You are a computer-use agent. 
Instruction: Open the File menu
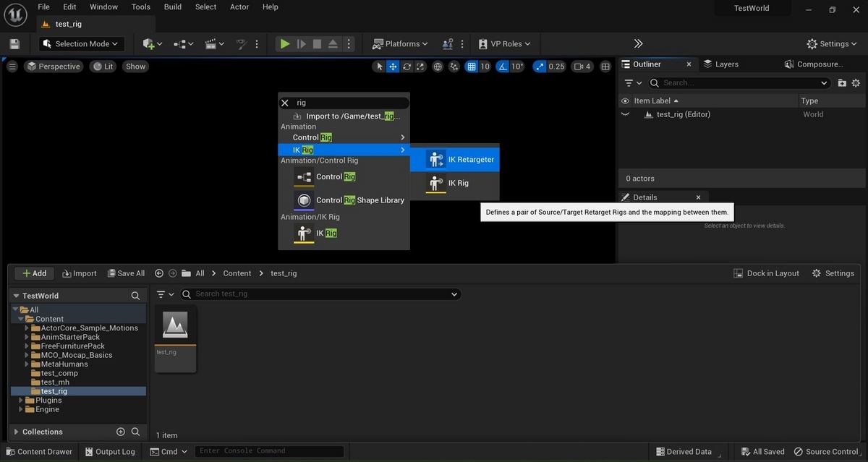[43, 7]
